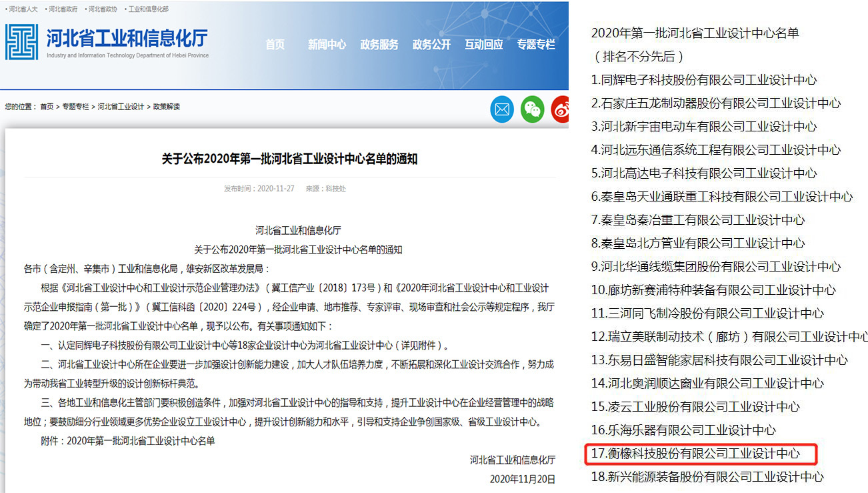Select entry 18.新兴能源装备股份有限公司
This screenshot has width=868, height=493.
click(x=707, y=476)
